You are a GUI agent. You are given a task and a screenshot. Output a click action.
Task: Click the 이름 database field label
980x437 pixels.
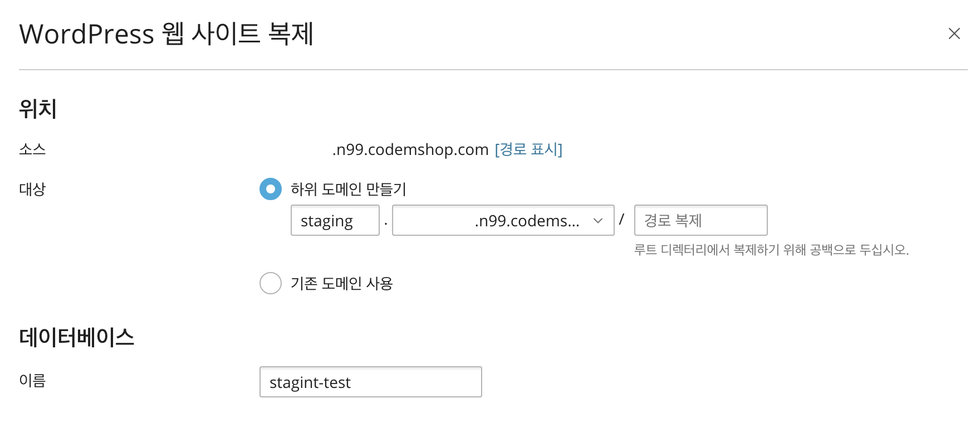coord(32,381)
